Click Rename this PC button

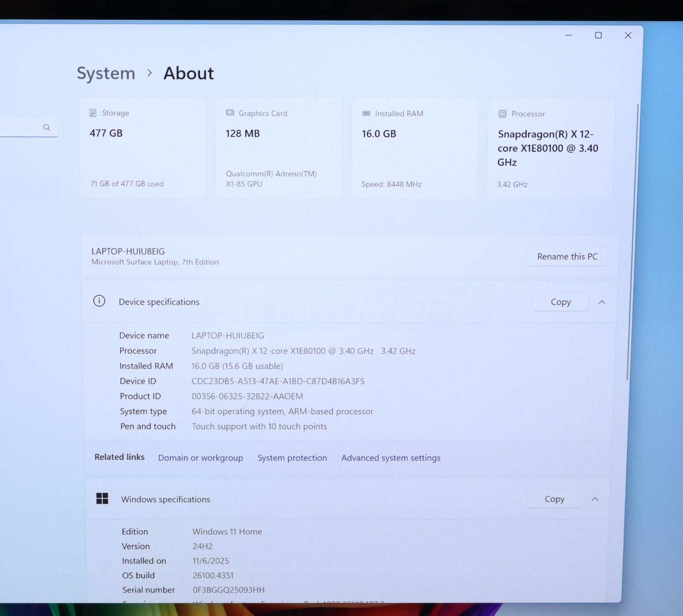click(567, 256)
